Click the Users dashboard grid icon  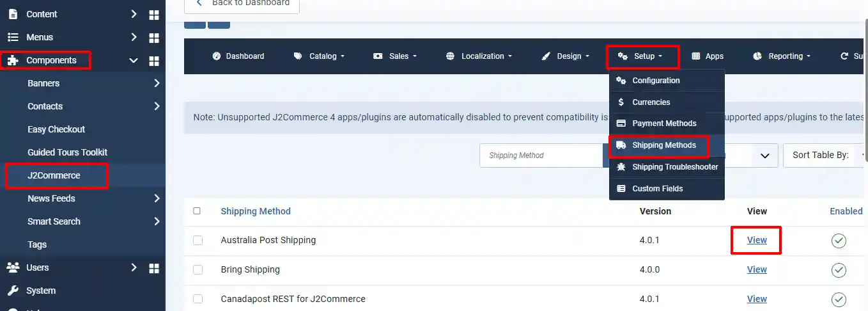pos(153,267)
